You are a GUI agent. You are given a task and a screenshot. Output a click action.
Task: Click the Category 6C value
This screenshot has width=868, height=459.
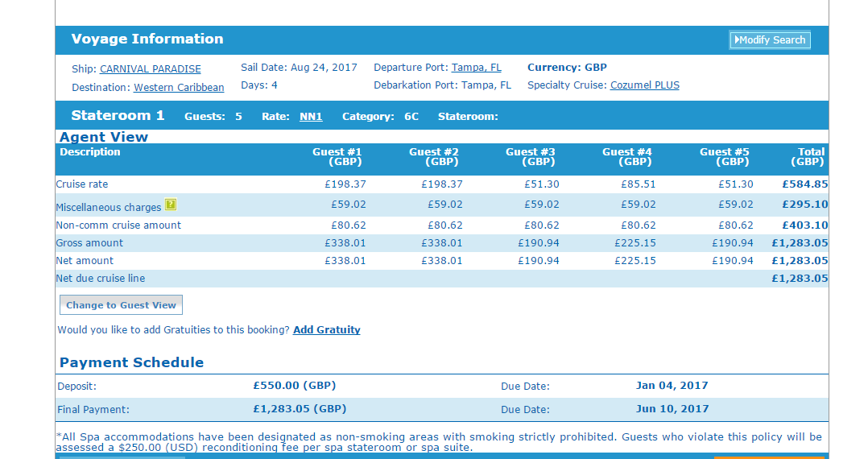click(411, 117)
